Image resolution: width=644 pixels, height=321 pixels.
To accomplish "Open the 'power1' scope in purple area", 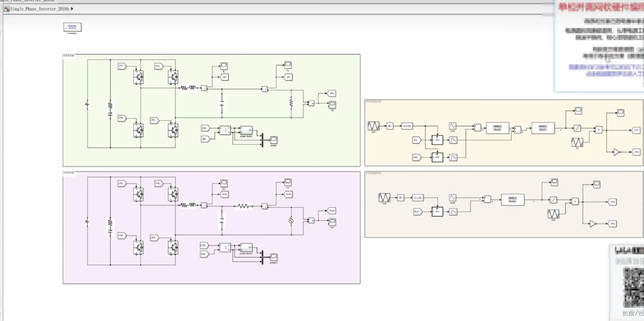I will tap(274, 257).
